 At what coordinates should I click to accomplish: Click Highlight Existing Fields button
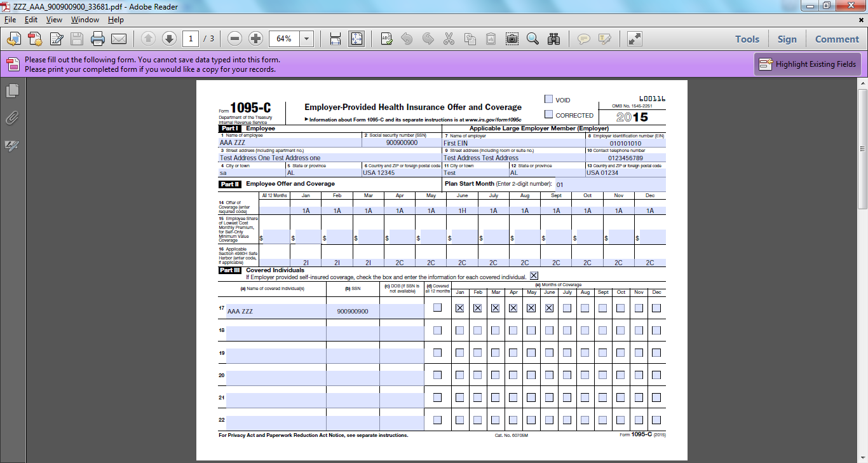tap(808, 64)
